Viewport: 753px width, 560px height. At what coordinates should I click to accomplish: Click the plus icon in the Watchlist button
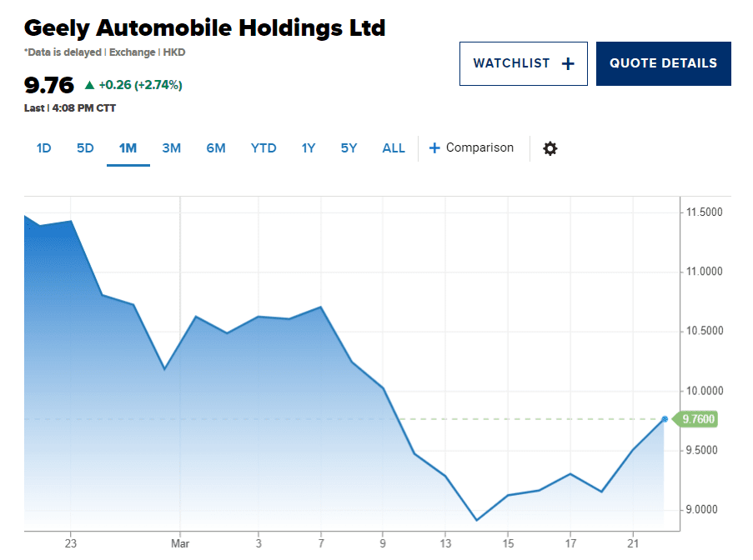(x=568, y=63)
